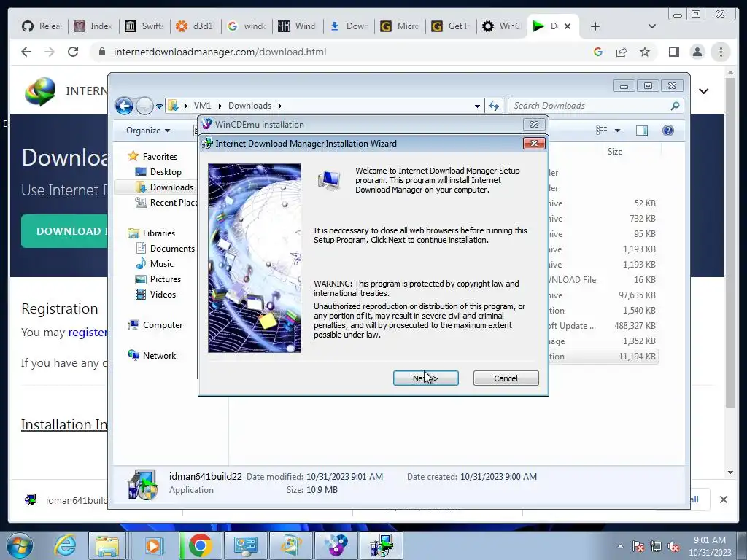747x560 pixels.
Task: Click Next in the IDM Installation Wizard
Action: (x=425, y=378)
